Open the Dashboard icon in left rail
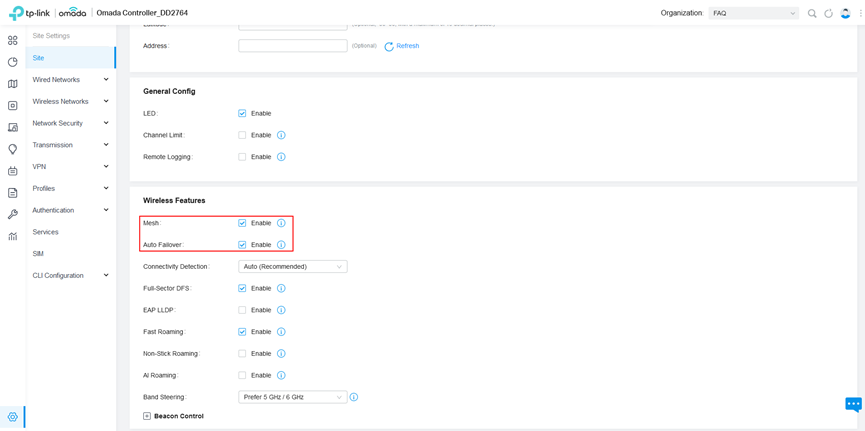Screen dimensions: 865x431 [12, 41]
